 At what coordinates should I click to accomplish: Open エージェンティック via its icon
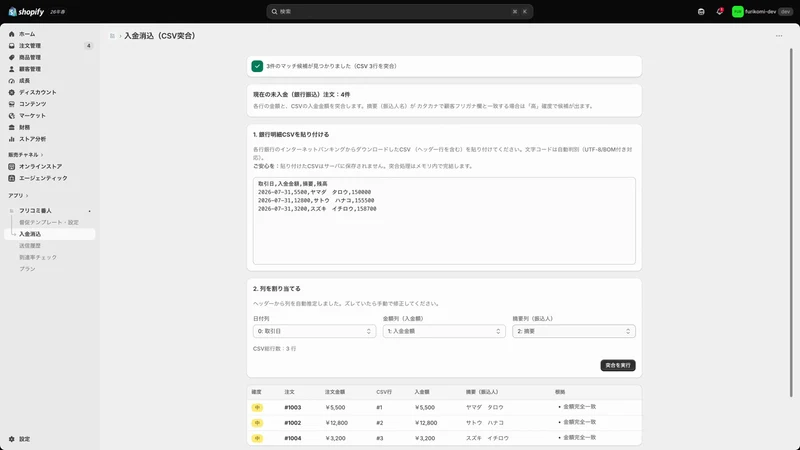[x=12, y=178]
